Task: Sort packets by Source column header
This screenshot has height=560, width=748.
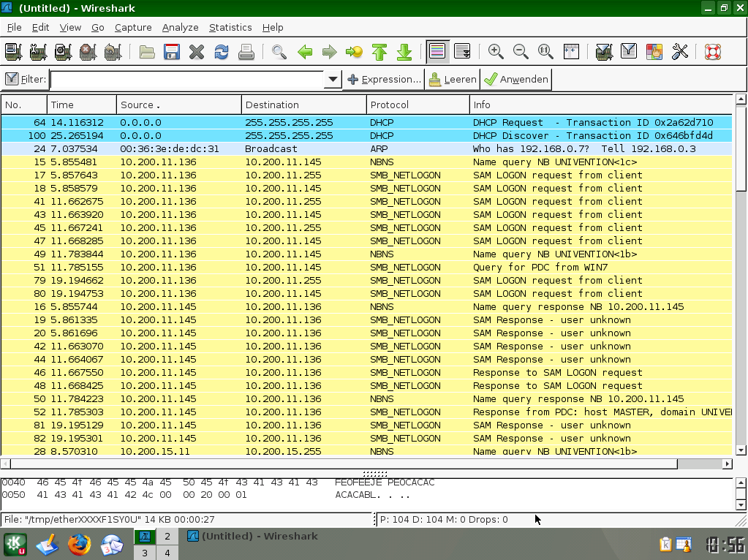Action: pos(178,105)
